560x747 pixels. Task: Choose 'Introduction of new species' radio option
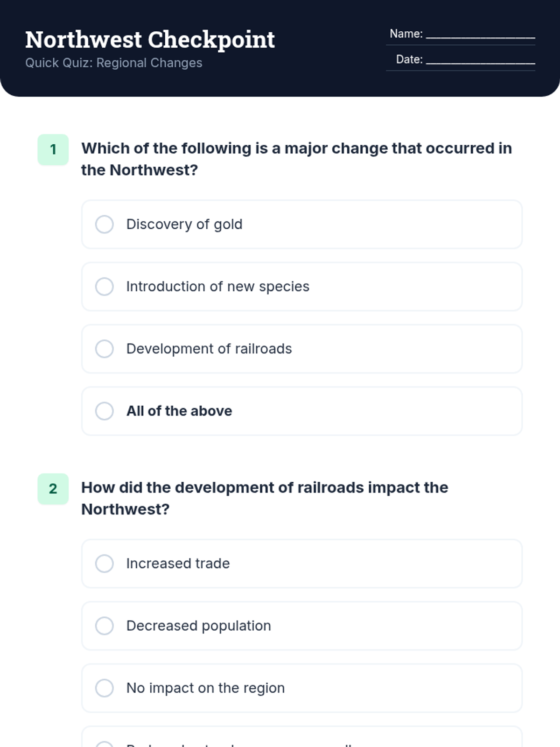tap(105, 286)
